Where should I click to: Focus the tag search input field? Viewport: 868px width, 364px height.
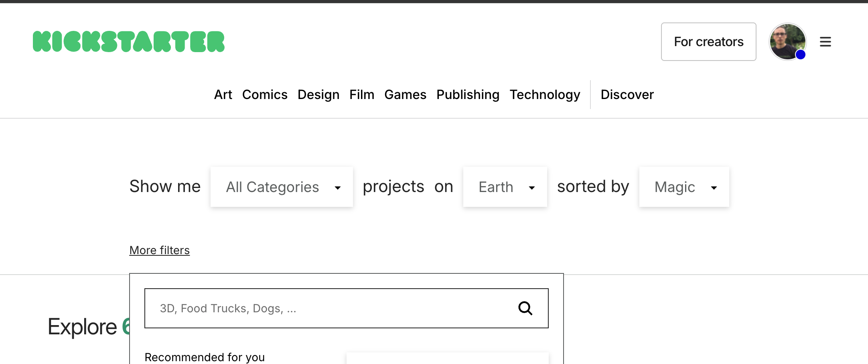[329, 308]
